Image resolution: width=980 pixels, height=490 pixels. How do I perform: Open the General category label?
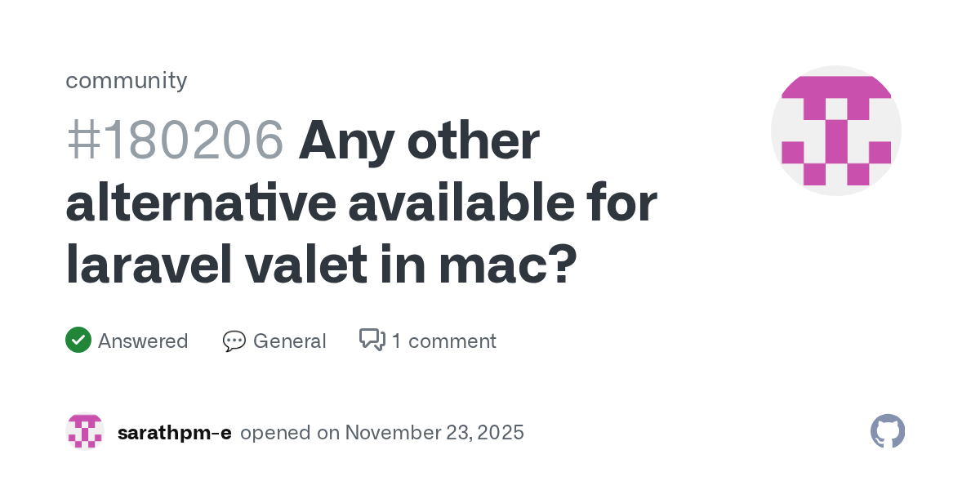point(289,341)
